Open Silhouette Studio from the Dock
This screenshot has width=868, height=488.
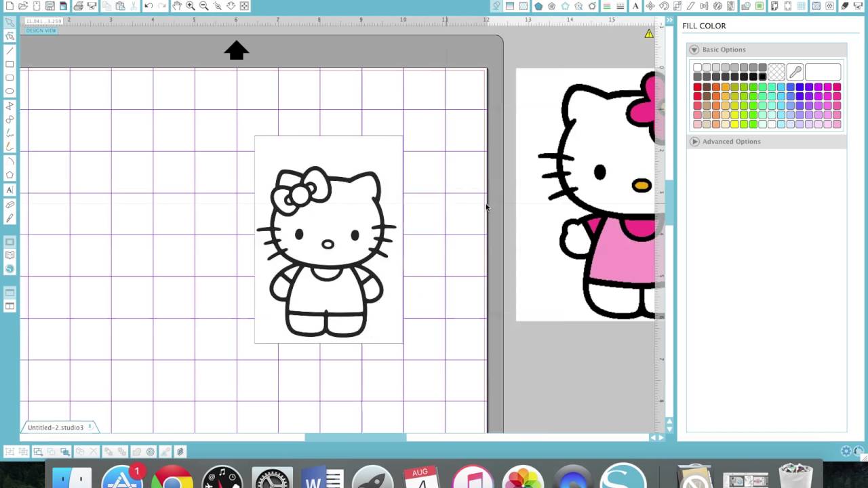coord(623,476)
